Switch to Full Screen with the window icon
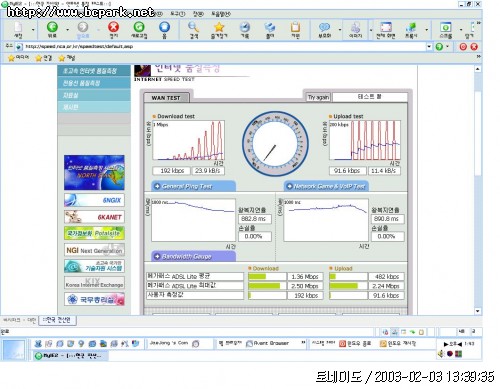Screen dimensions: 500x389 pos(386,27)
